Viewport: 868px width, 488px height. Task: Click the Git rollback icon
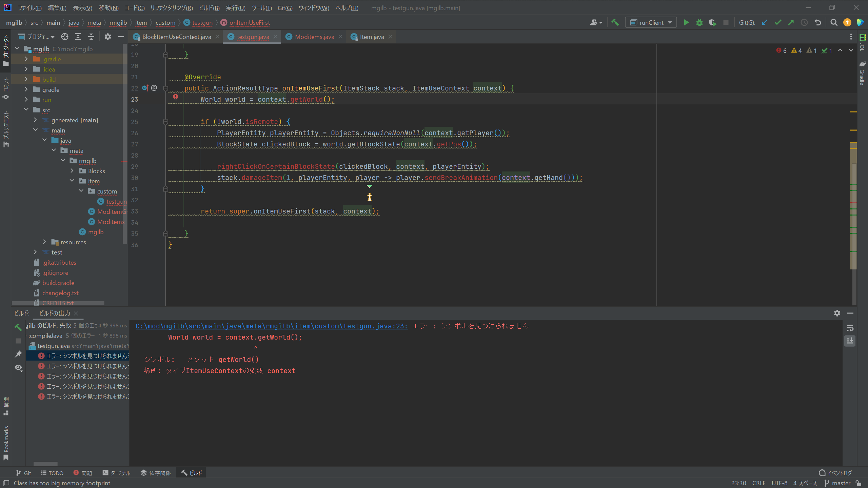[818, 23]
